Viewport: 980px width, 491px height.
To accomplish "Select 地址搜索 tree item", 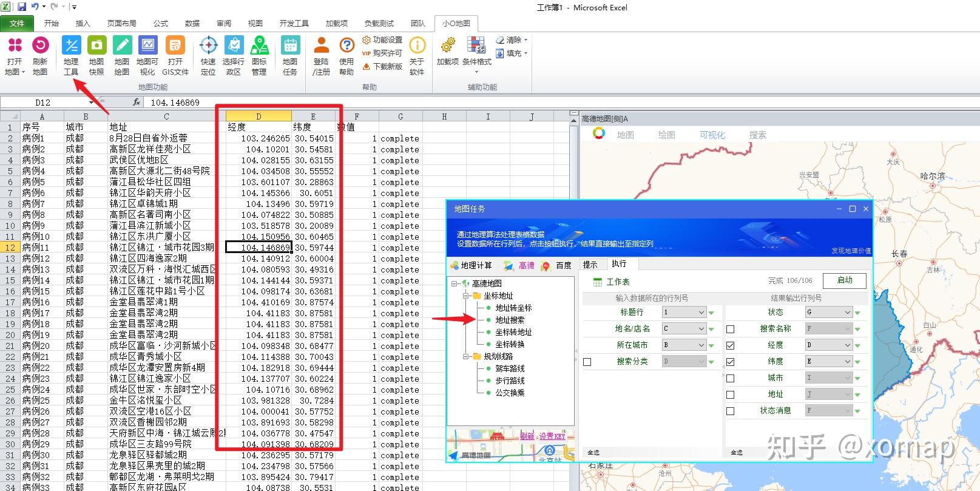I will point(510,320).
